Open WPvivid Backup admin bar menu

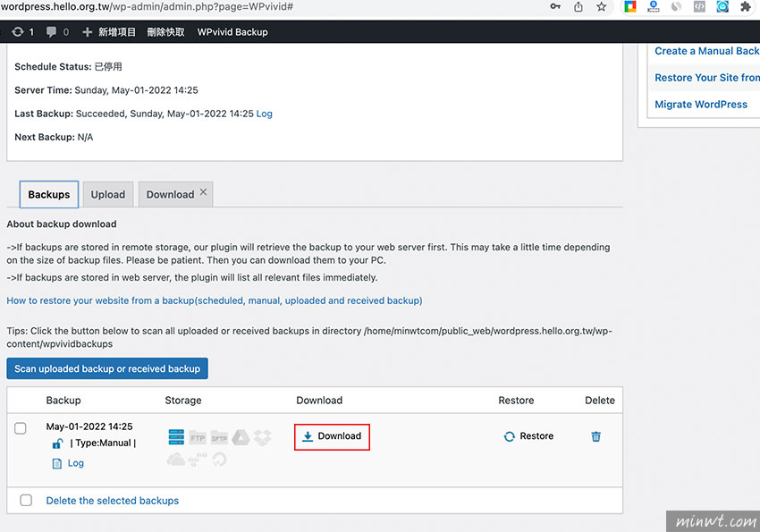coord(232,32)
